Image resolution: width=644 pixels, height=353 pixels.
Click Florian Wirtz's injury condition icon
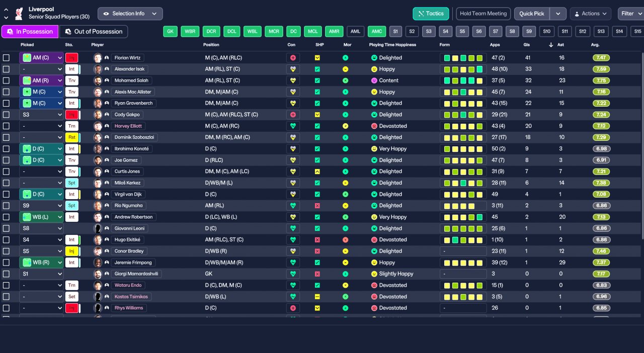click(293, 58)
